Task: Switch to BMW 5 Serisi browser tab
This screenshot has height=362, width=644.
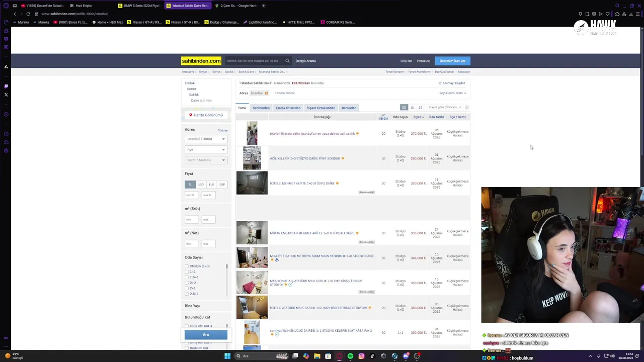Action: 139,6
